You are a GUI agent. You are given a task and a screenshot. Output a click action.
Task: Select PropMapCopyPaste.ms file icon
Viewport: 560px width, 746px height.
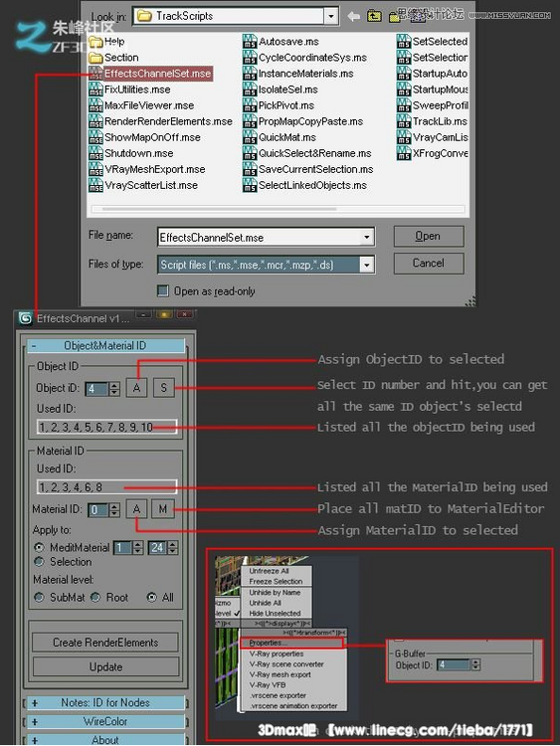pyautogui.click(x=250, y=121)
